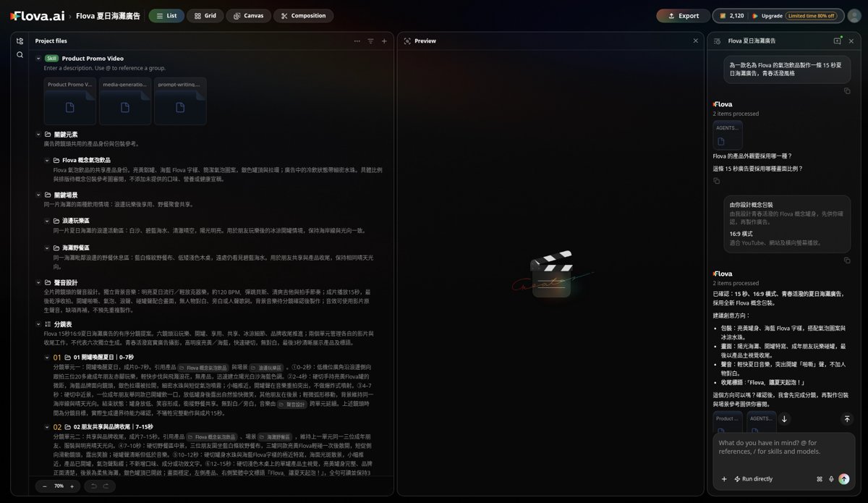Screen dimensions: 868x503
Task: Collapse the 關鍵元素 group
Action: (x=38, y=135)
